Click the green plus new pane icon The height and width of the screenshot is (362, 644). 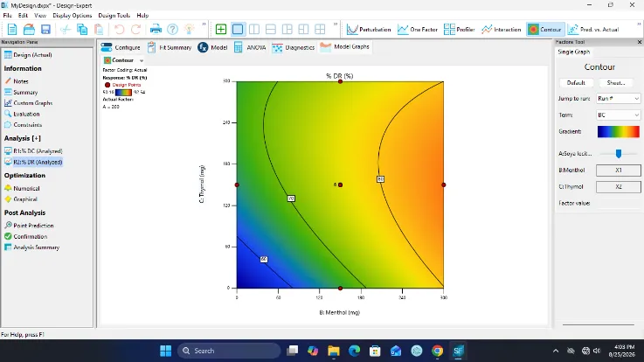point(221,29)
